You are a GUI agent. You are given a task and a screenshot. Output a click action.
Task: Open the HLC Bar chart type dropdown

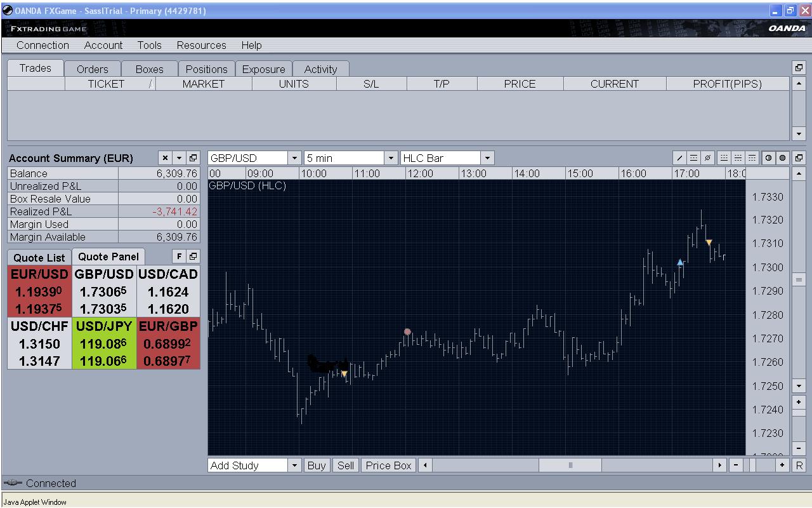pyautogui.click(x=487, y=158)
